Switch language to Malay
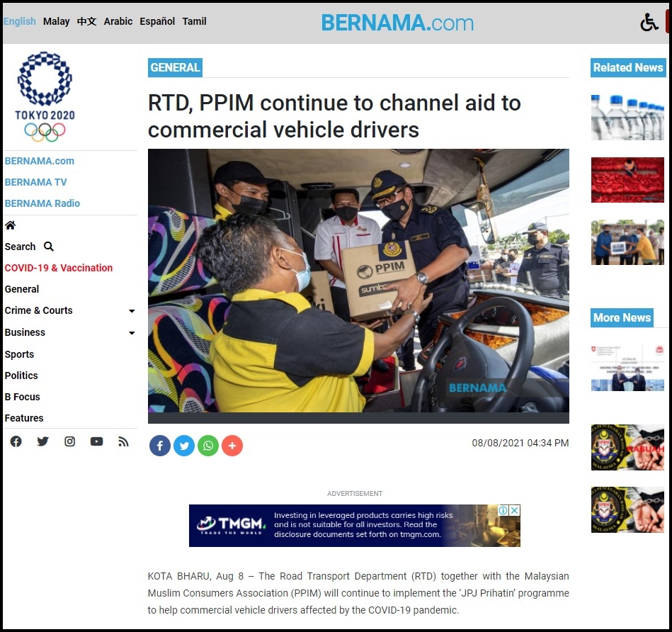Viewport: 672px width, 632px height. pyautogui.click(x=56, y=21)
